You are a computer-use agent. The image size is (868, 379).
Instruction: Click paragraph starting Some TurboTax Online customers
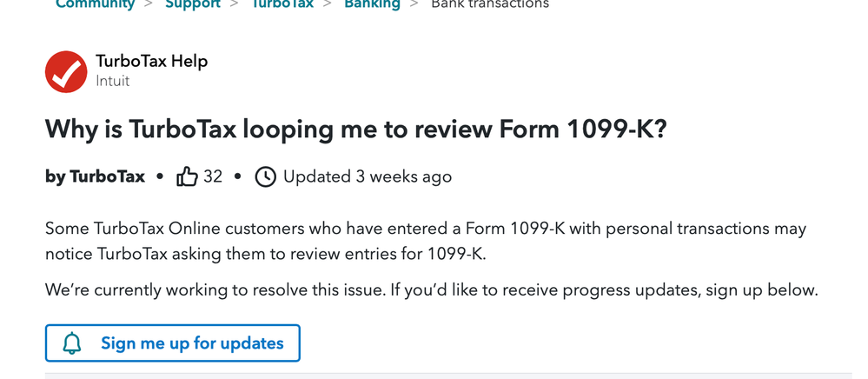(x=426, y=241)
